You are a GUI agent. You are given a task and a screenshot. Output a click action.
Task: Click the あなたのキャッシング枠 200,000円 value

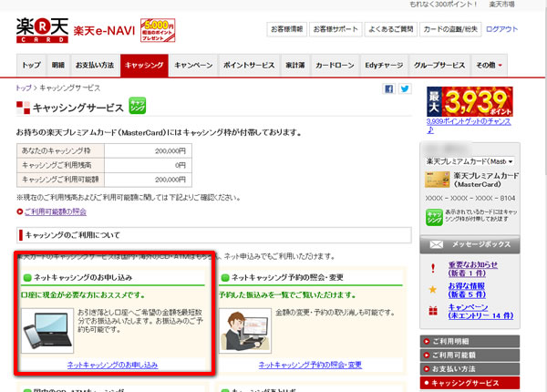(x=170, y=151)
